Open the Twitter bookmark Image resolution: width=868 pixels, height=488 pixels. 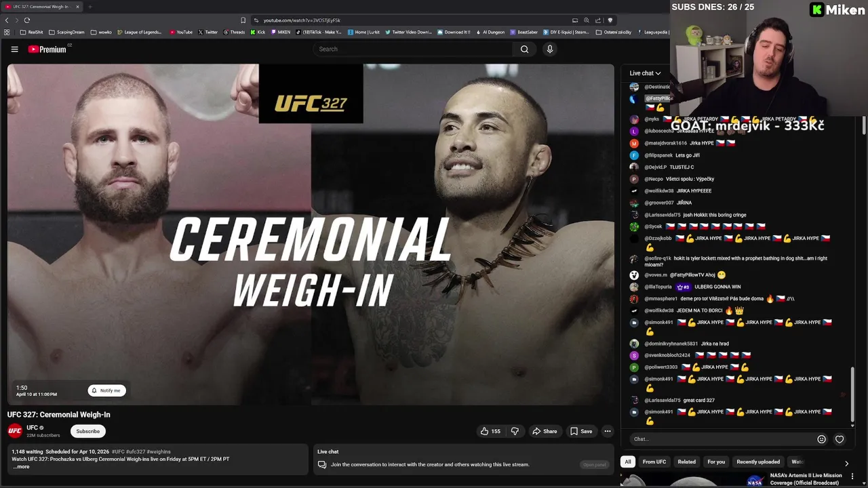click(x=208, y=32)
